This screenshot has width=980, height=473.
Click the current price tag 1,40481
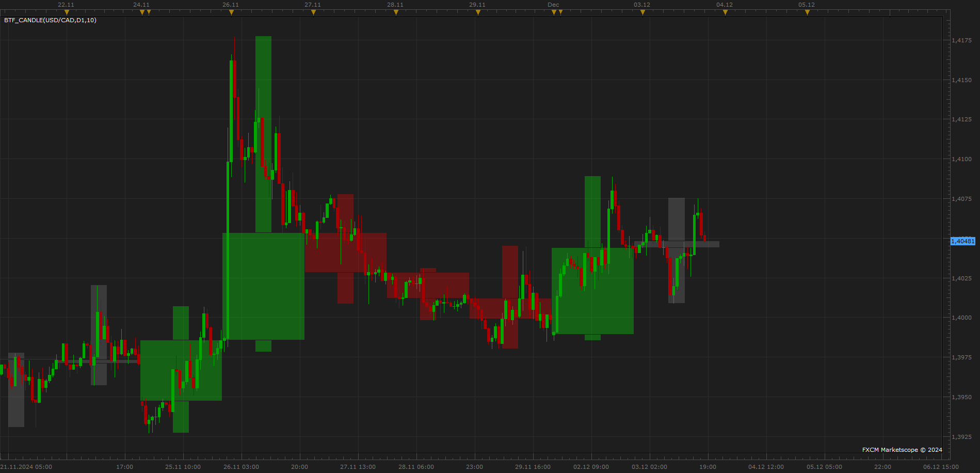point(963,241)
